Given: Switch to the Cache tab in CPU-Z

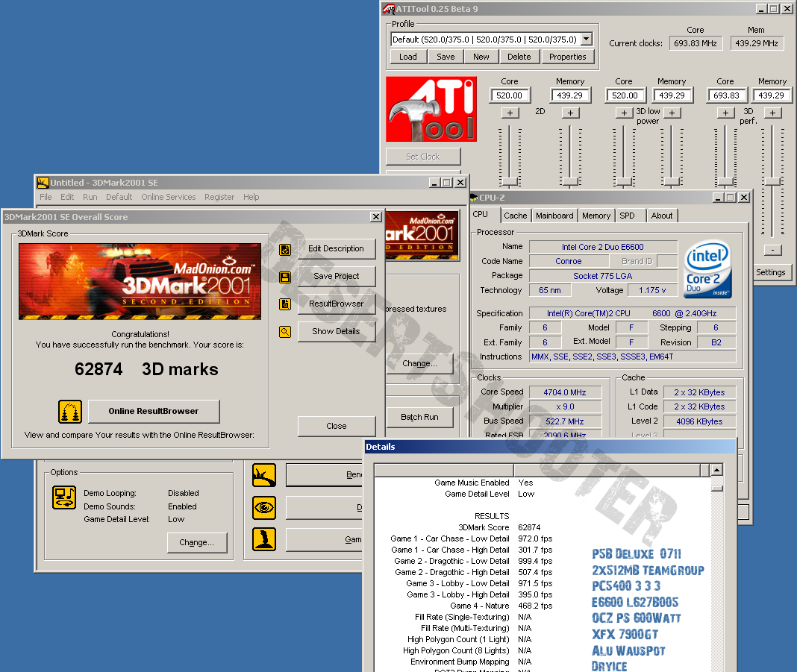Looking at the screenshot, I should click(x=516, y=216).
